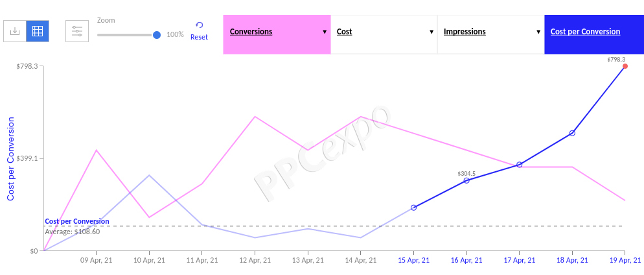Click the Reset text link

click(x=199, y=37)
